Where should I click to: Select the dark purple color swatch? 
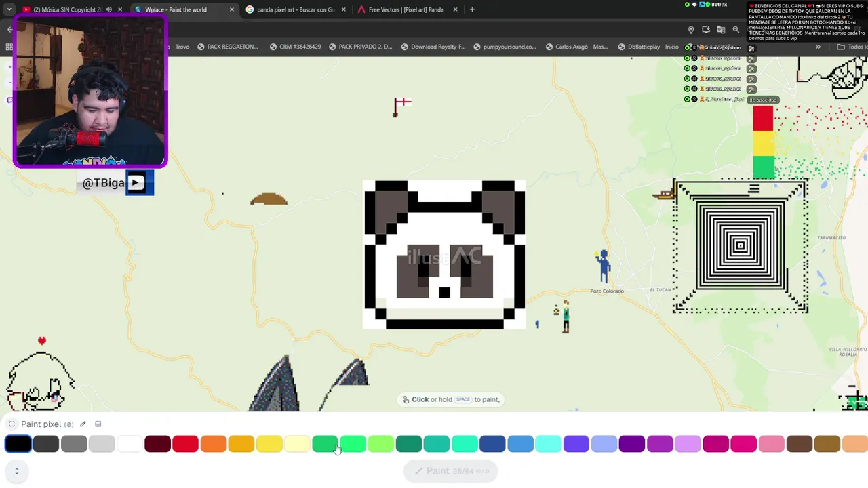(632, 444)
